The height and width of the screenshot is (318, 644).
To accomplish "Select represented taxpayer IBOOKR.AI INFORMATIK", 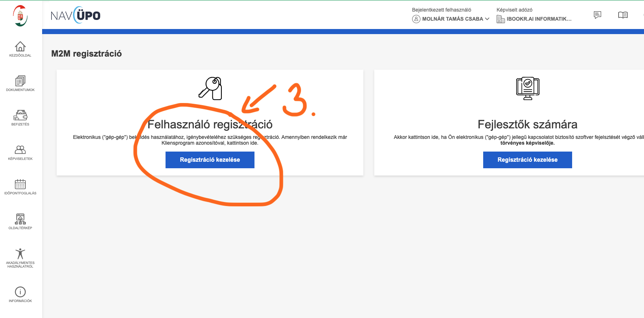I will coord(539,19).
